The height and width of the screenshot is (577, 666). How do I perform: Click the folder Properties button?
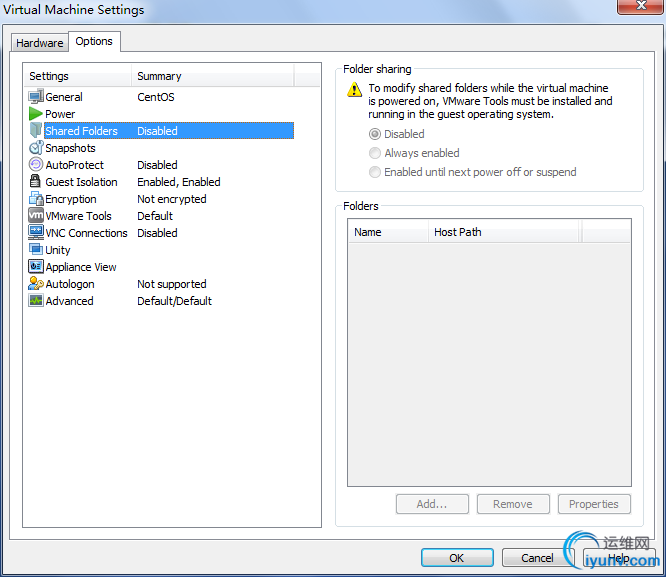point(594,504)
